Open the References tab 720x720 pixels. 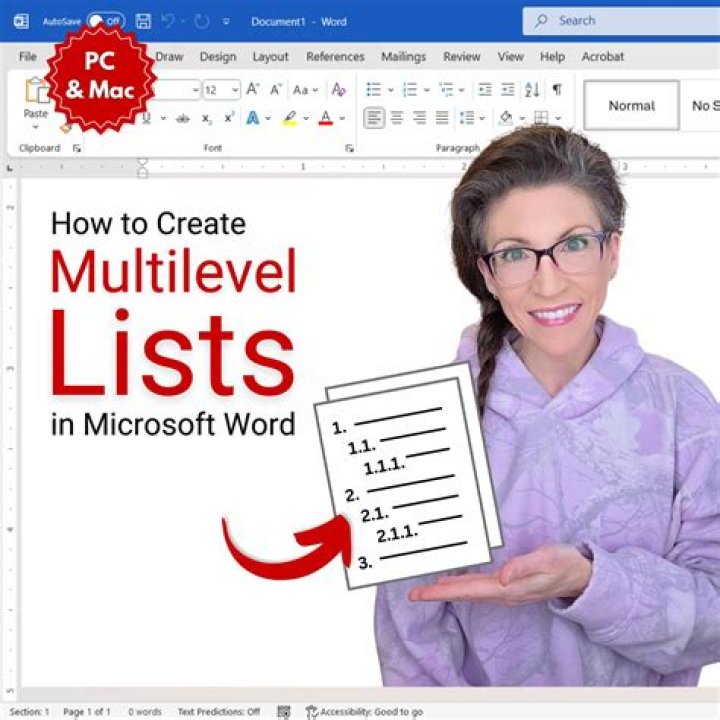point(335,56)
